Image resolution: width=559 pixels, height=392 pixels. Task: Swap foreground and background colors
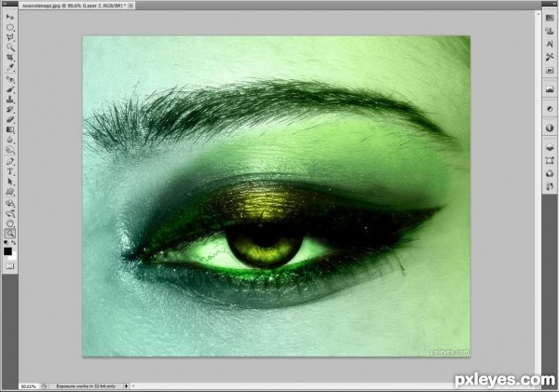click(x=14, y=243)
